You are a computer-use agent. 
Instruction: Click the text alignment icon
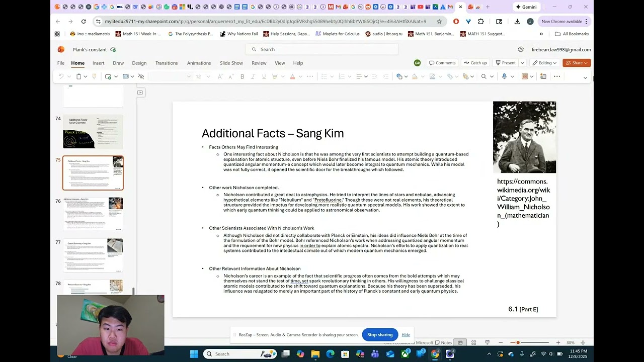[x=359, y=76]
